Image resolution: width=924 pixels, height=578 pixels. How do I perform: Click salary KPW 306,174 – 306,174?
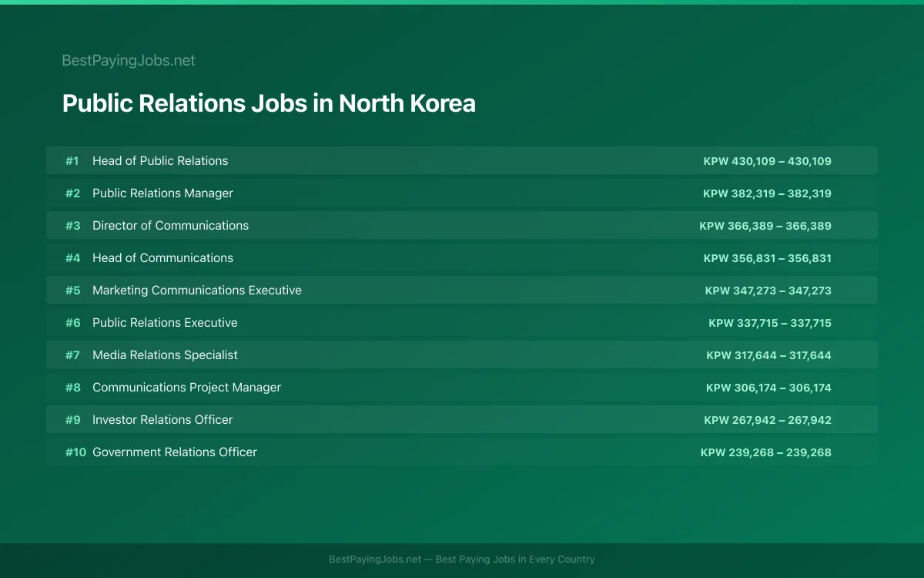768,388
